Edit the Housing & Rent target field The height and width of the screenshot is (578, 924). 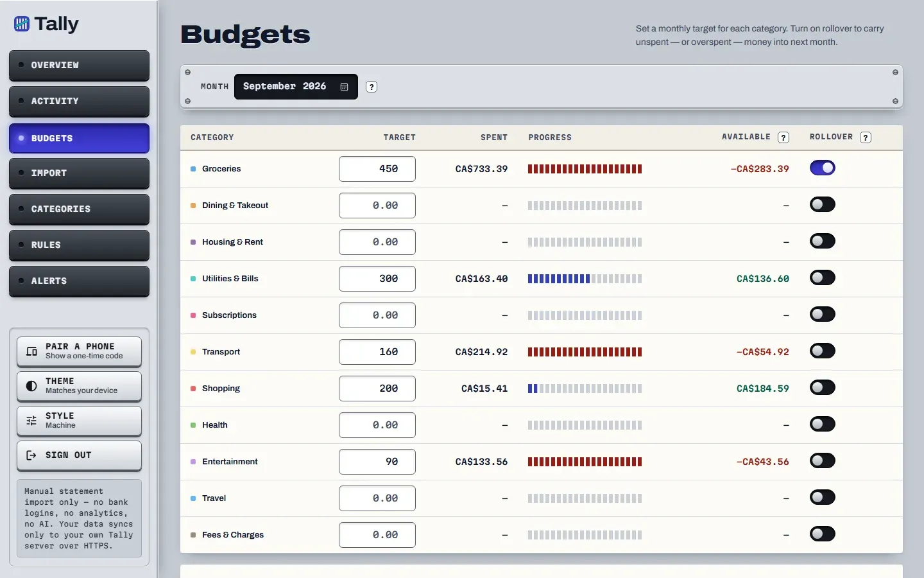pyautogui.click(x=377, y=242)
